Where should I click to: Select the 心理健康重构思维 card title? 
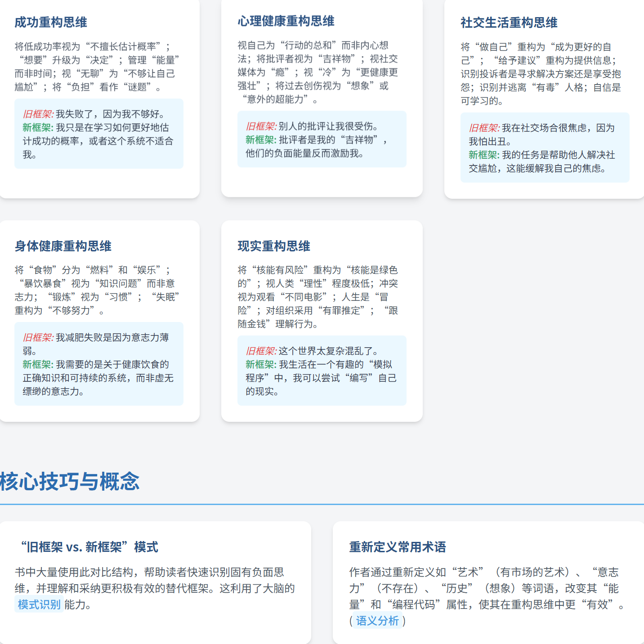click(x=286, y=21)
